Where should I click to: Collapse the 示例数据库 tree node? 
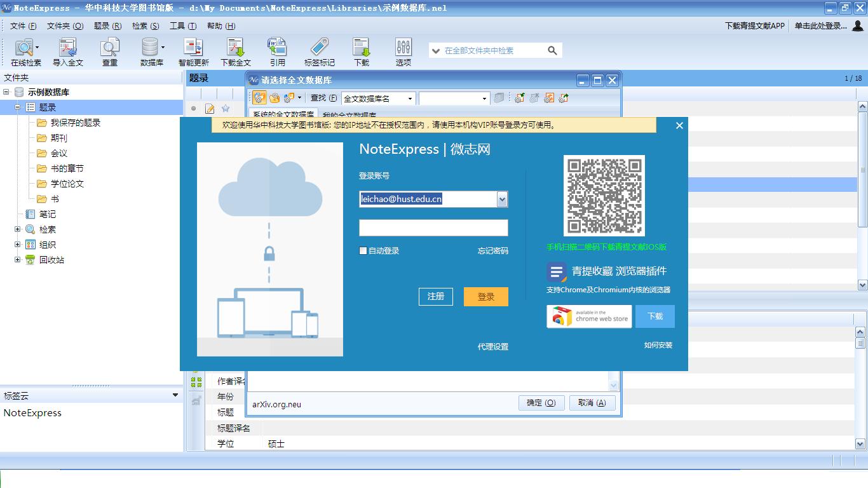(x=6, y=92)
